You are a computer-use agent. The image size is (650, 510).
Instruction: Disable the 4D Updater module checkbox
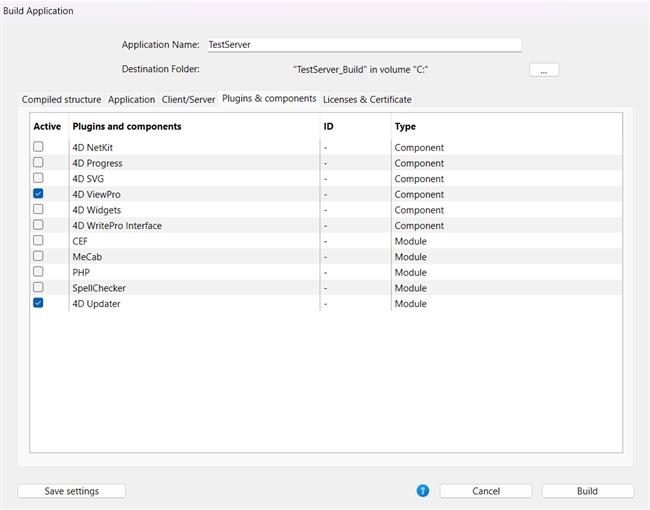pos(38,303)
